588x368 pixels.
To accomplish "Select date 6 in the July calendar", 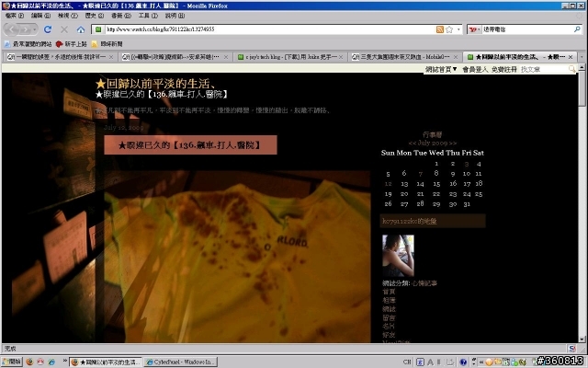I will coord(404,173).
